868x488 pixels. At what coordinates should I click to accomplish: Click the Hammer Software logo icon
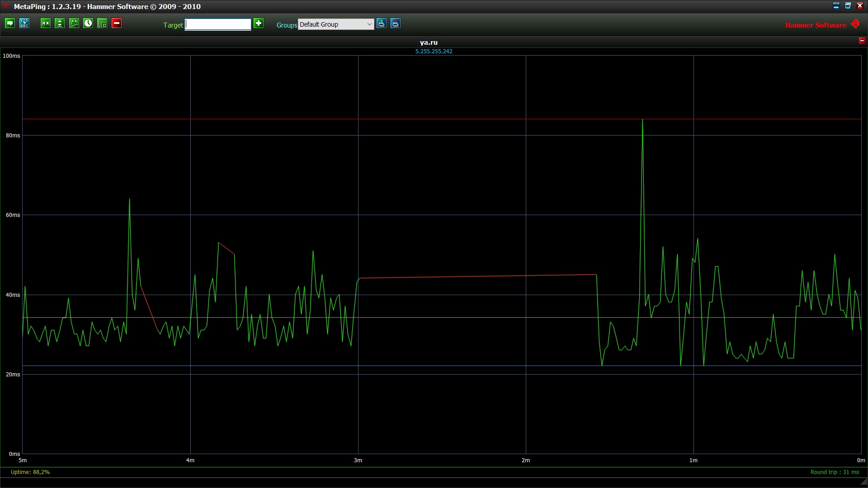click(855, 24)
